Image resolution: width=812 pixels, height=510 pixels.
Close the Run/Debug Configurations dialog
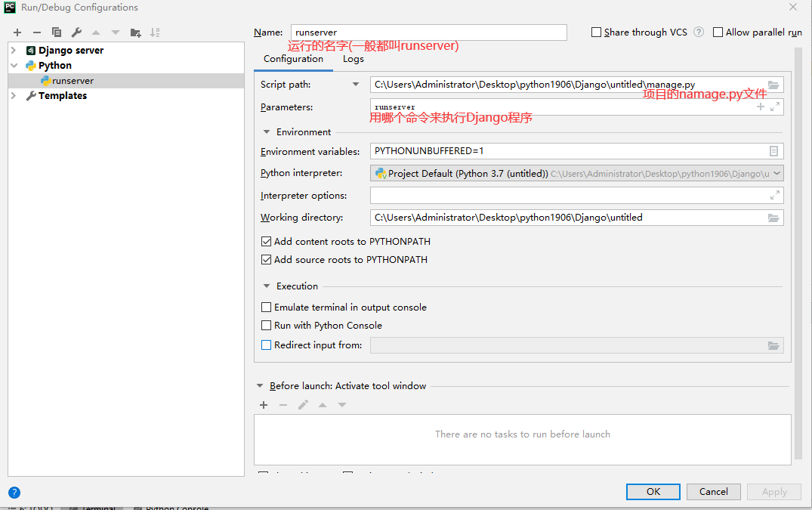pos(793,8)
